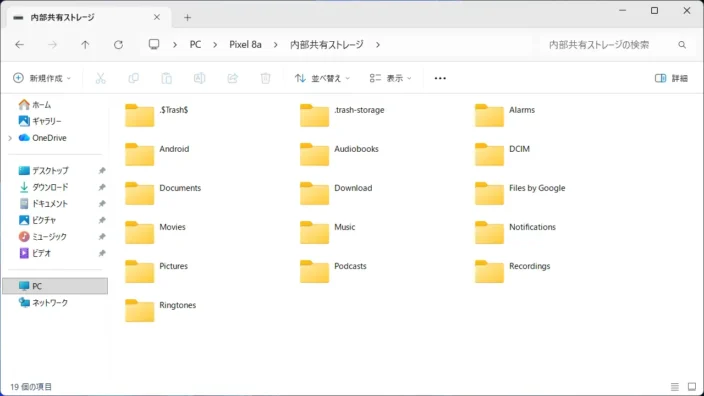Expand chevron before PC breadcrumb

pos(175,44)
